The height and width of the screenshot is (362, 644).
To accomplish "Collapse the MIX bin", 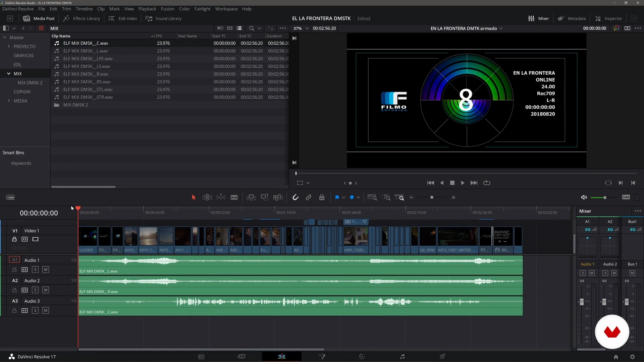I will 9,73.
